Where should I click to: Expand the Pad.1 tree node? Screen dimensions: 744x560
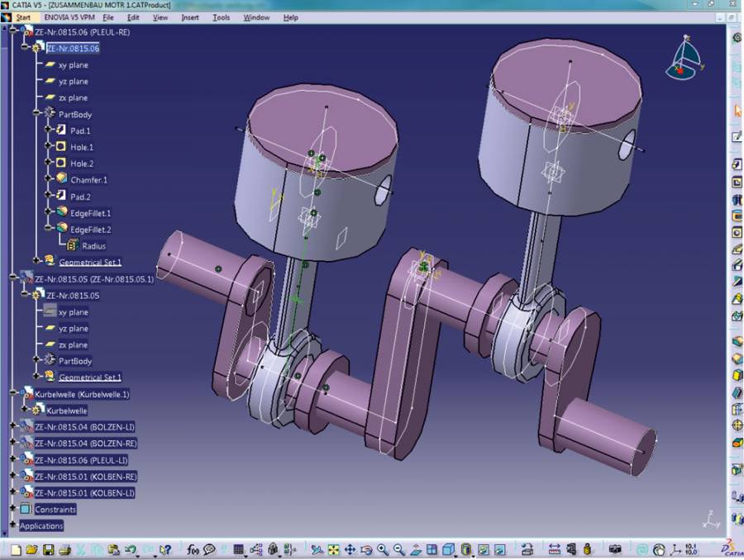(47, 130)
